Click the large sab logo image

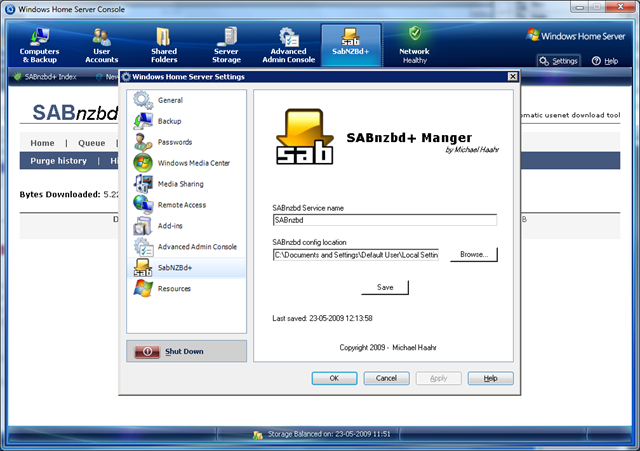(305, 137)
